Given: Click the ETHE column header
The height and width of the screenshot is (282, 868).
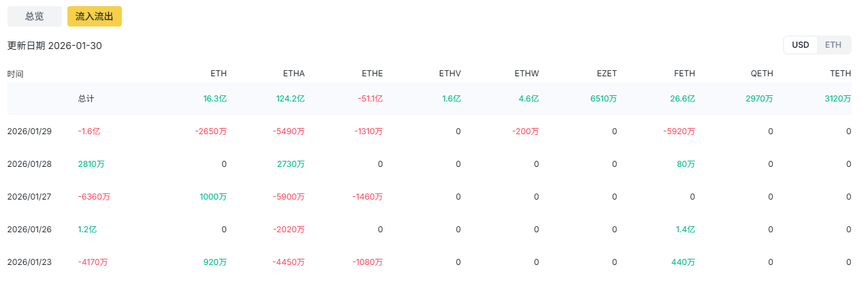Looking at the screenshot, I should click(372, 74).
